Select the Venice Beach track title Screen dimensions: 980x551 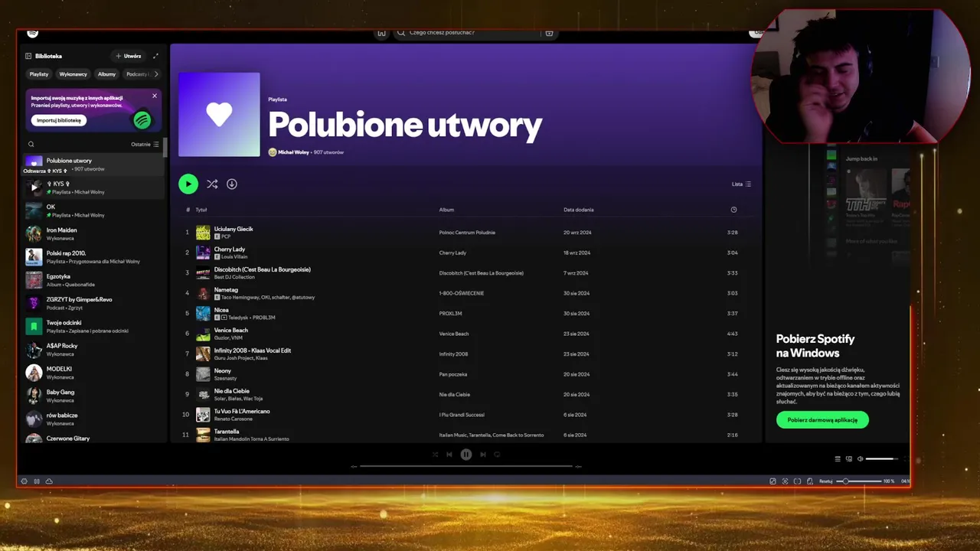(x=230, y=330)
